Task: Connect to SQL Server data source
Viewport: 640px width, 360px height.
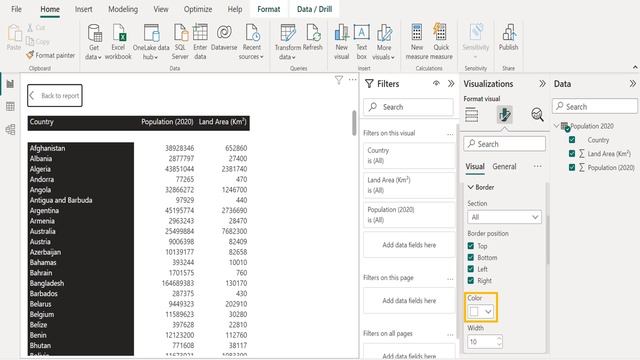Action: pos(180,42)
